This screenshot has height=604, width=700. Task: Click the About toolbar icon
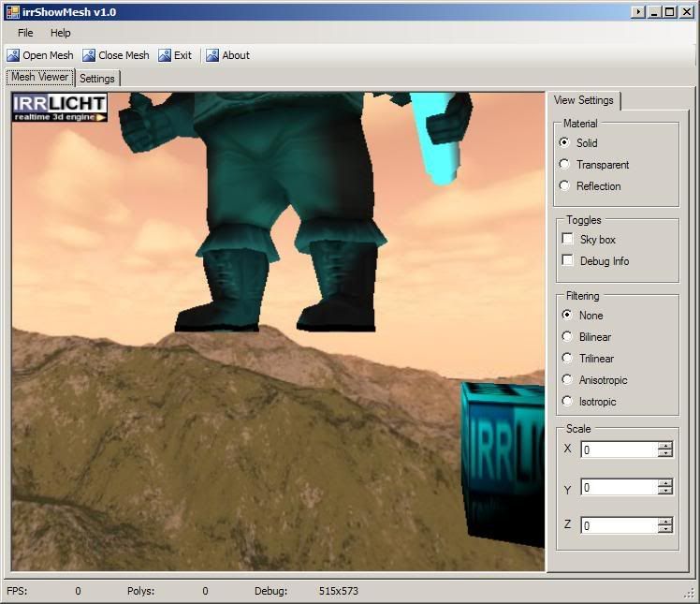(212, 55)
